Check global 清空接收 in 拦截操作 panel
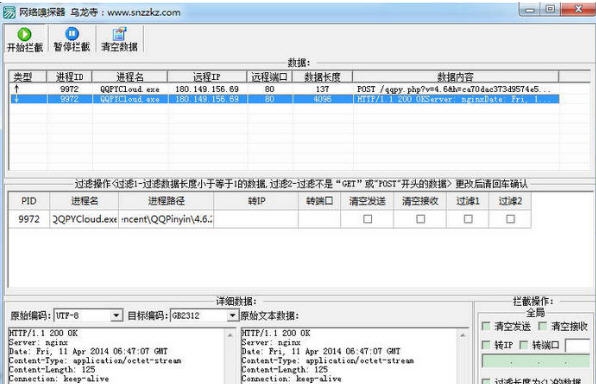The height and width of the screenshot is (384, 596). [x=543, y=326]
